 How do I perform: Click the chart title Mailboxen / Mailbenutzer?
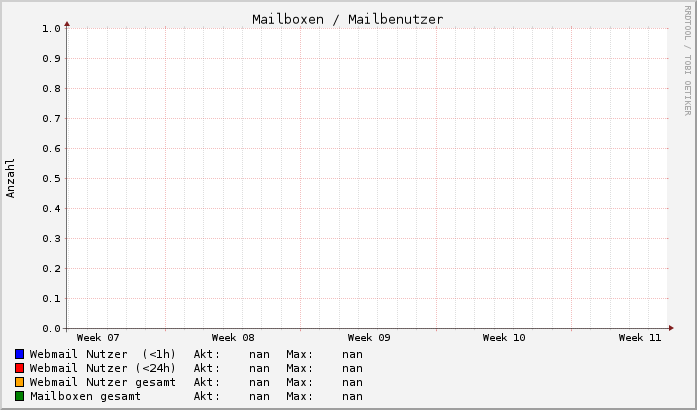[347, 19]
